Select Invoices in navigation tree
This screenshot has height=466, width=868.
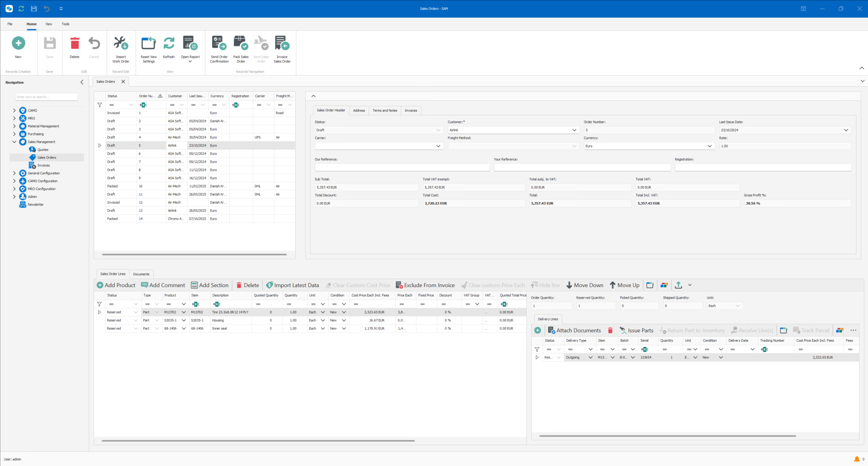click(44, 165)
